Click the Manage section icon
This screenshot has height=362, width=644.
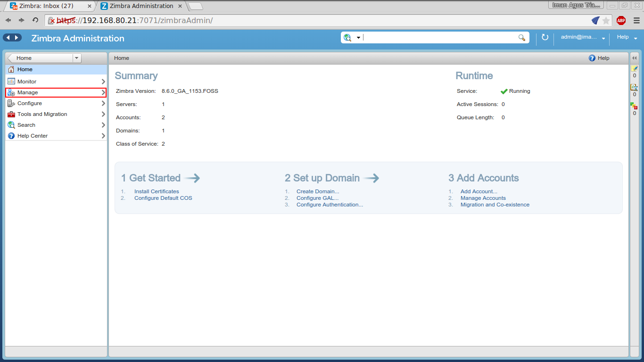coord(10,92)
